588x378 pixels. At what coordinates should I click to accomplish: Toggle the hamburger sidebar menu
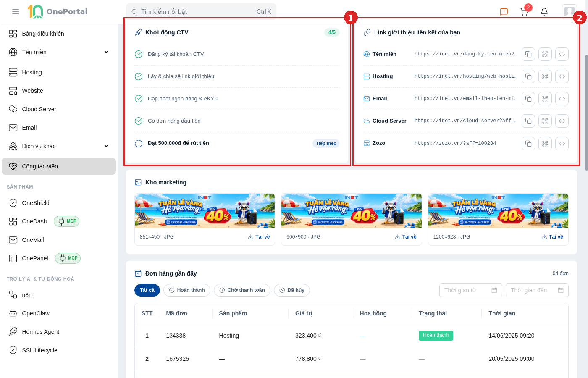coord(16,12)
